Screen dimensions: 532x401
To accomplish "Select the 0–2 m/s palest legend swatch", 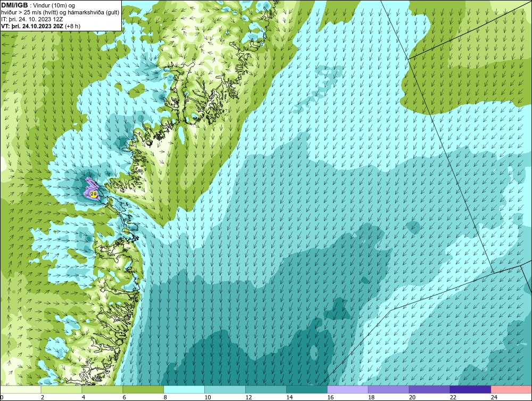I will click(20, 389).
